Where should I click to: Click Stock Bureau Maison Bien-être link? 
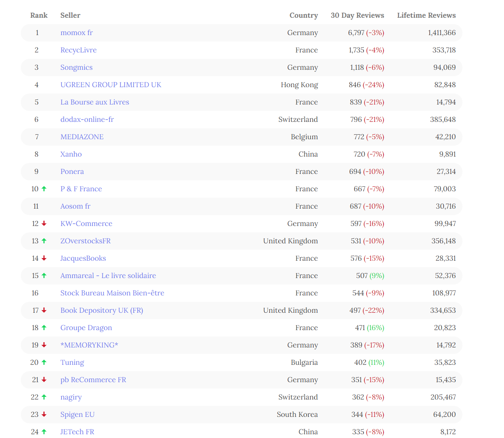[112, 293]
